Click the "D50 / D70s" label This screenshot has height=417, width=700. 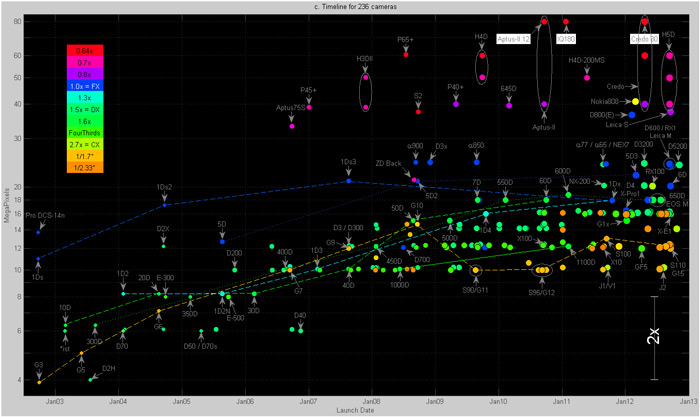[x=200, y=346]
